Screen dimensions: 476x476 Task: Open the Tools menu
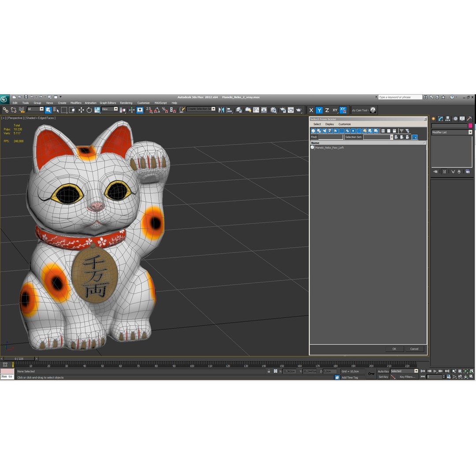tap(26, 103)
